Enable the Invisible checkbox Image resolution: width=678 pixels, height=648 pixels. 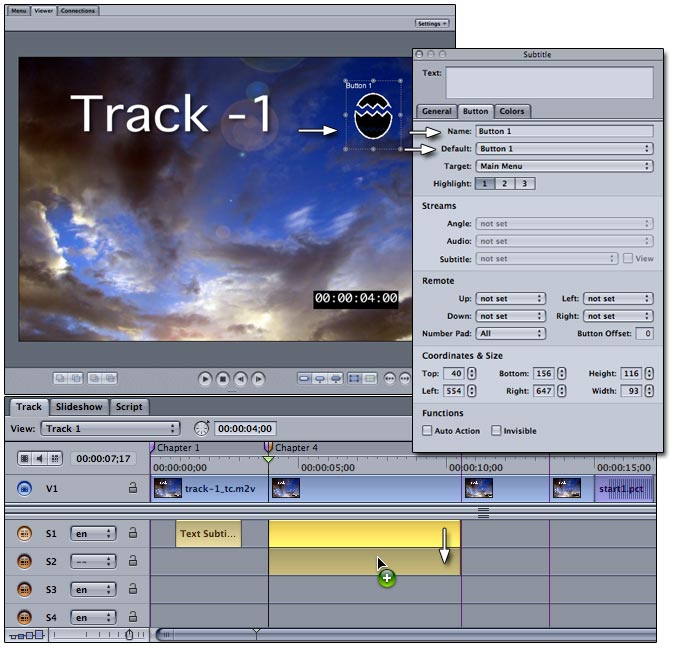coord(496,431)
